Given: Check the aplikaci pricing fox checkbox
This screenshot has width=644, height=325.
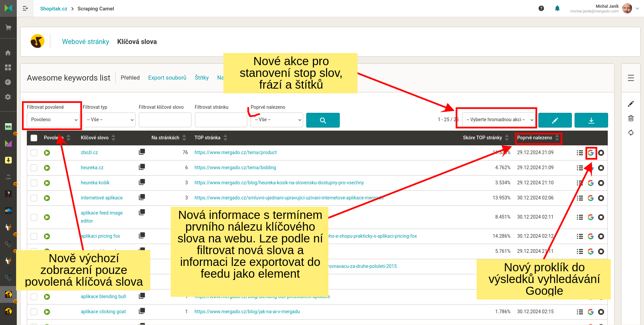Looking at the screenshot, I should point(34,236).
